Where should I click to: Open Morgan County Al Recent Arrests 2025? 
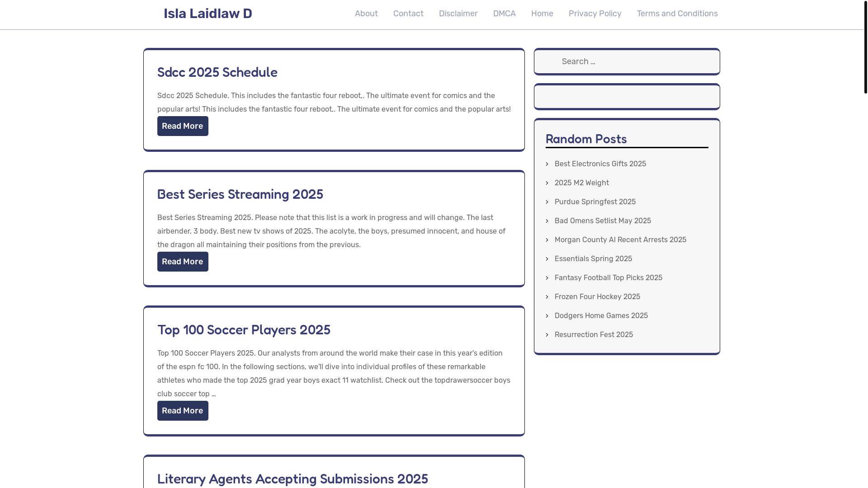click(620, 240)
